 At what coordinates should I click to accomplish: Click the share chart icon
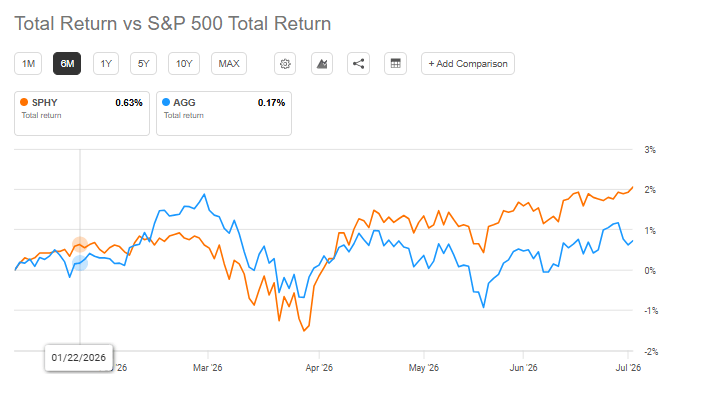click(358, 64)
